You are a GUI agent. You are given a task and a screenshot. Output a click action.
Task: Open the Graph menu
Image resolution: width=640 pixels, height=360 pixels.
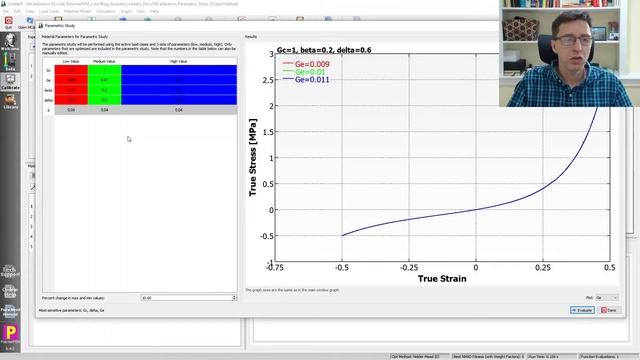point(126,11)
